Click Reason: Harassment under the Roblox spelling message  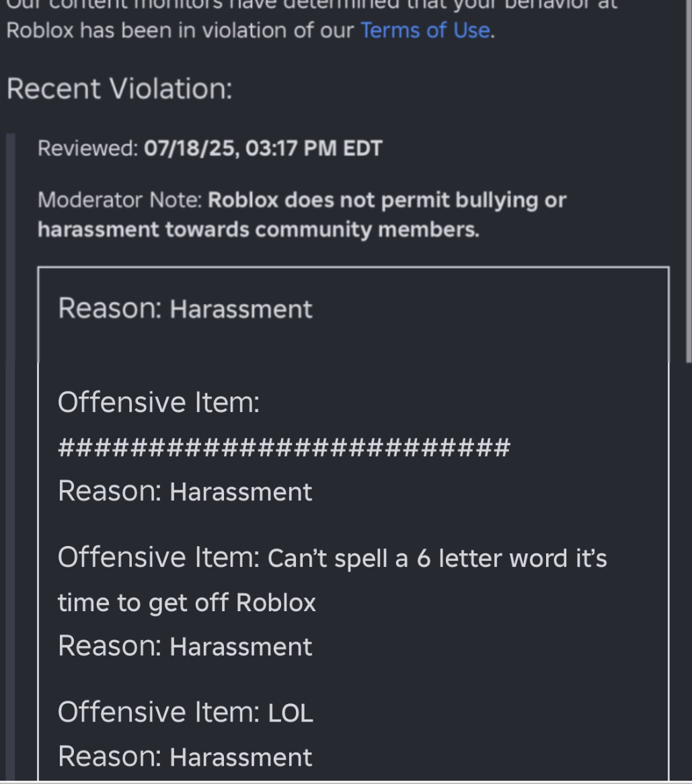pyautogui.click(x=185, y=646)
